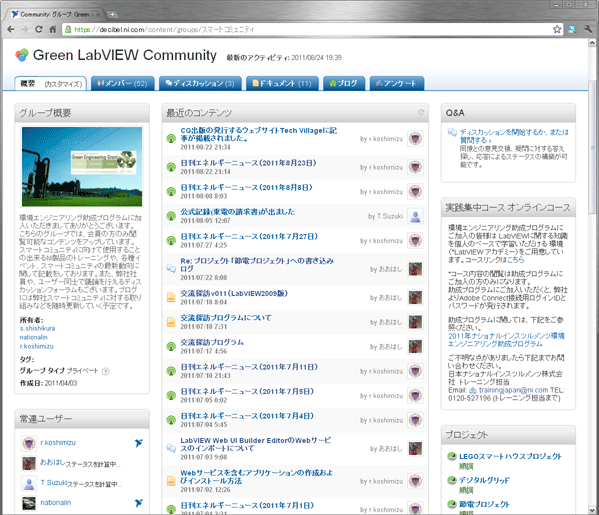The height and width of the screenshot is (515, 599).
Task: Click the カスタマイズ link in the 概要 tab
Action: click(x=63, y=84)
